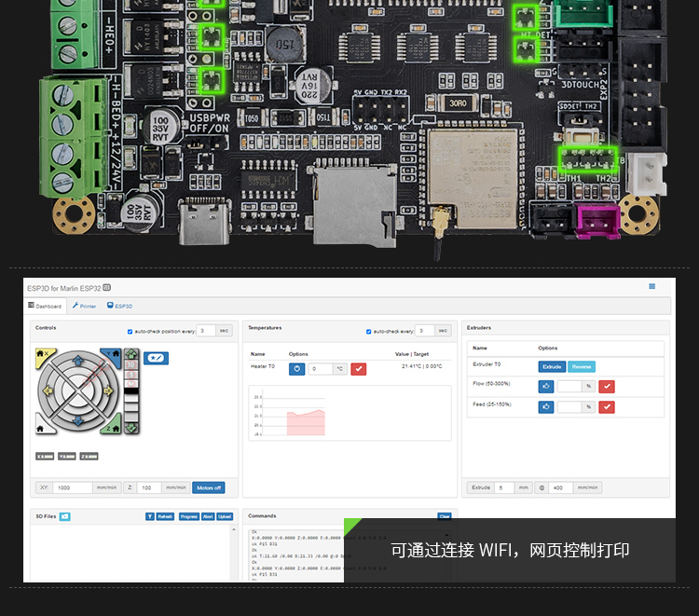This screenshot has height=616, width=699.
Task: Open the top-right hamburger menu
Action: [651, 286]
